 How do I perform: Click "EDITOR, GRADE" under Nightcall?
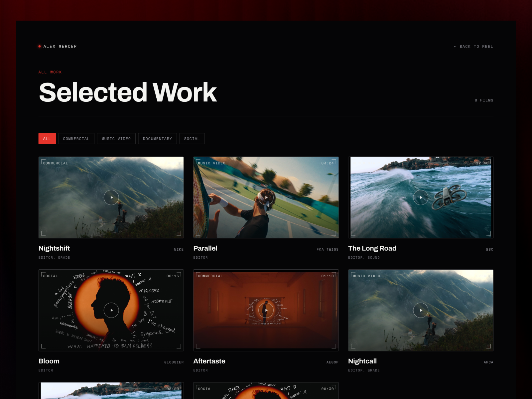tap(364, 370)
